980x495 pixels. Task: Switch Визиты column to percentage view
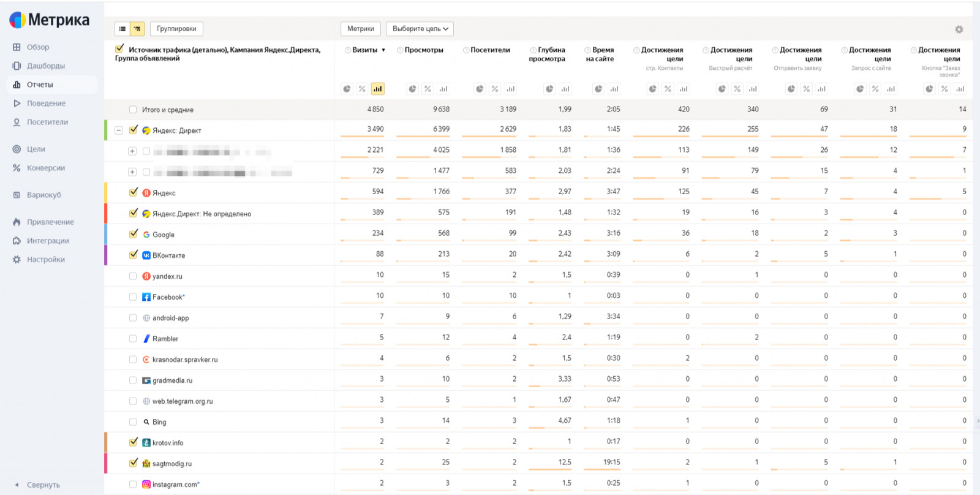point(362,89)
